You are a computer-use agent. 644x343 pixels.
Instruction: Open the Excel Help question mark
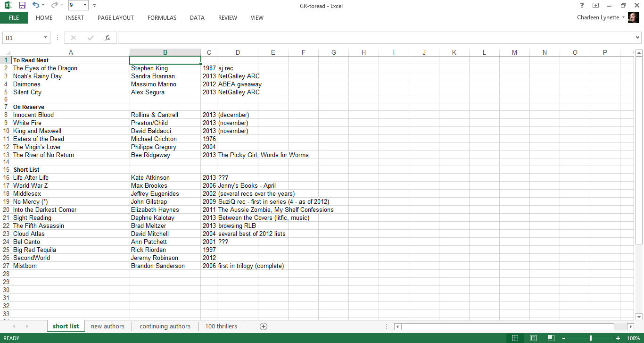582,6
